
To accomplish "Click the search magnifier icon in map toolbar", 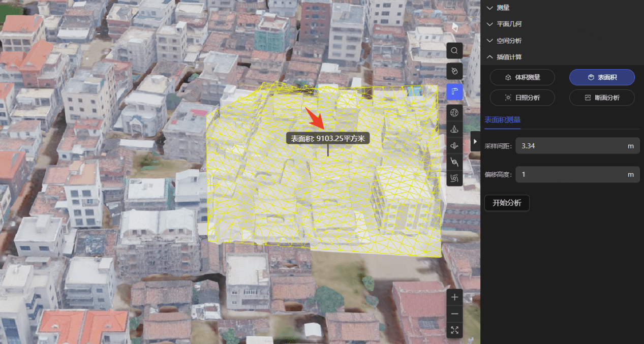I will [x=454, y=51].
